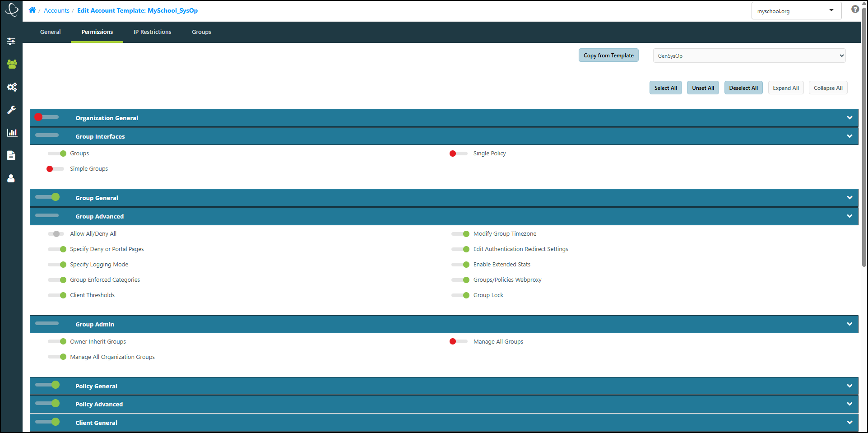Open the sliders settings icon in sidebar
The width and height of the screenshot is (868, 433).
coord(12,41)
